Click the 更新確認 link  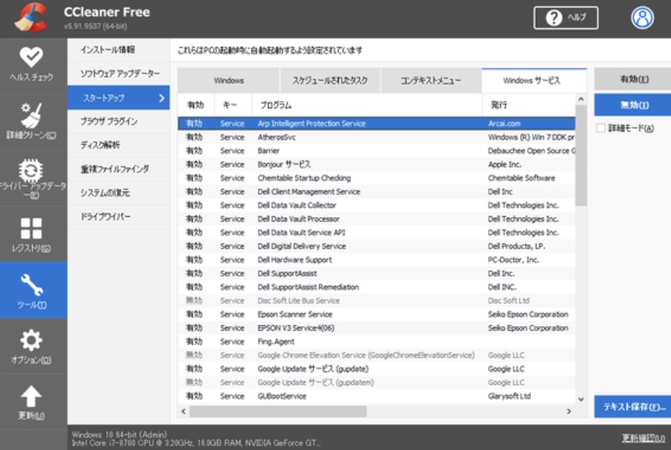click(x=643, y=438)
